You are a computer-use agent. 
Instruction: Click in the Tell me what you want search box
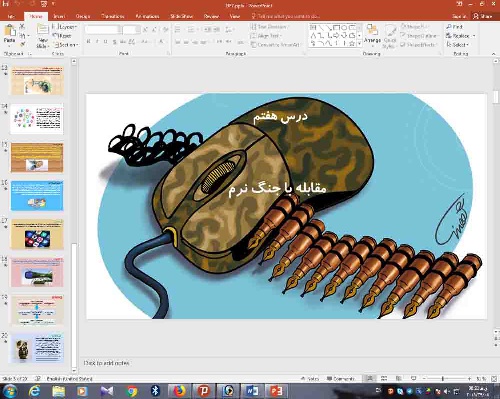[x=286, y=16]
